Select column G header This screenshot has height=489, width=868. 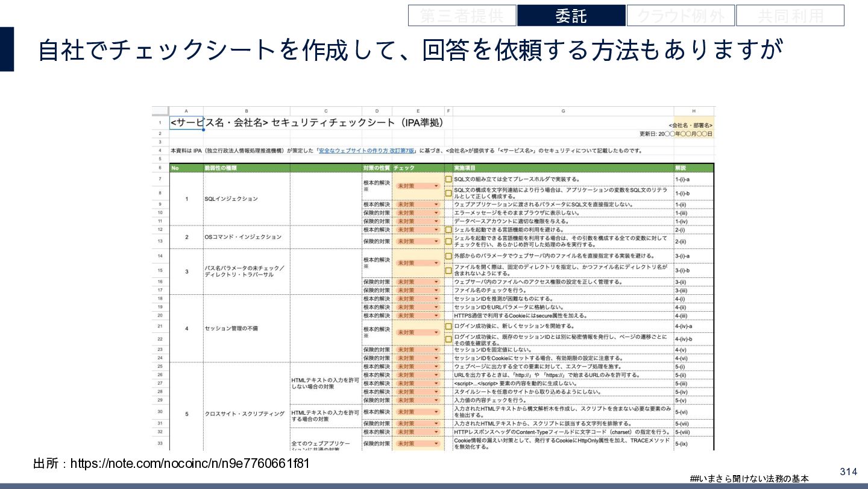(563, 111)
